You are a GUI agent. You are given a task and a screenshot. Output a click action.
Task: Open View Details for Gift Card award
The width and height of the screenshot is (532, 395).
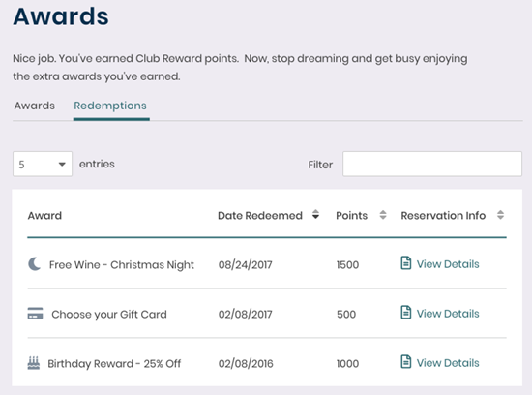448,314
